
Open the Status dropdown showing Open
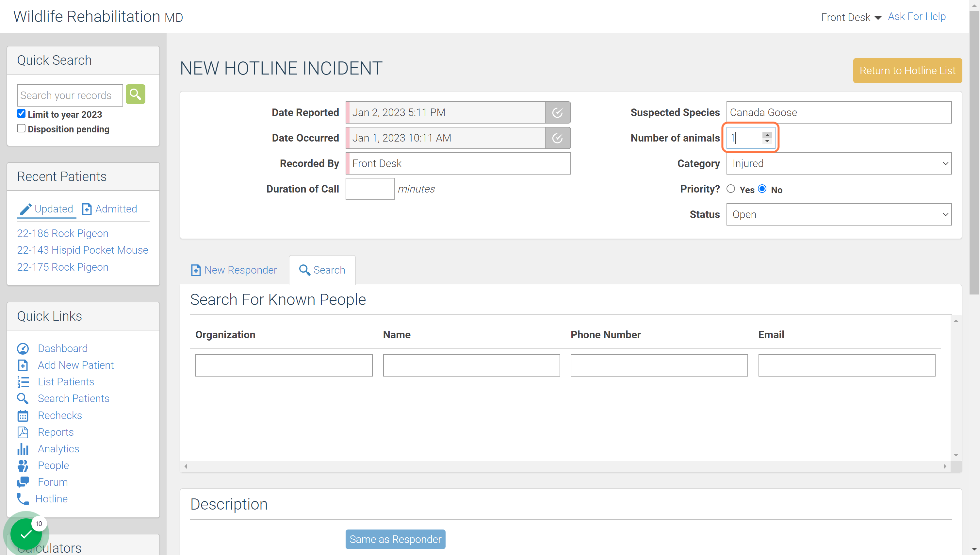click(839, 215)
